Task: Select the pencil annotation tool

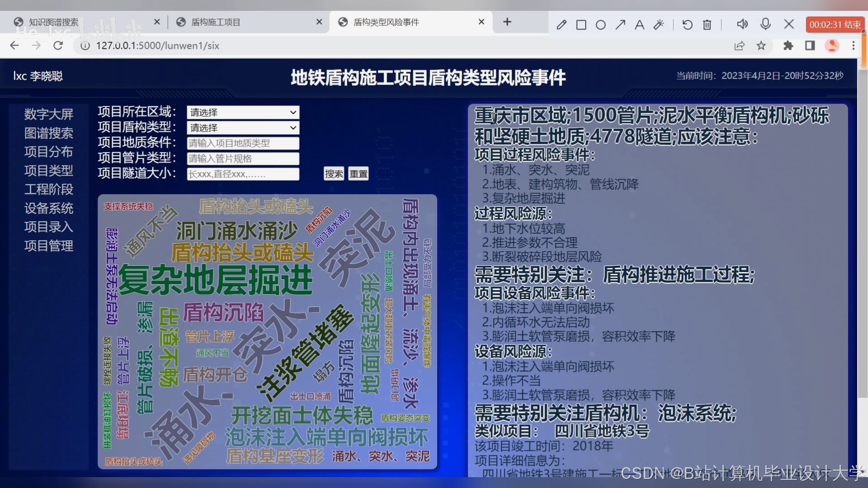Action: 561,24
